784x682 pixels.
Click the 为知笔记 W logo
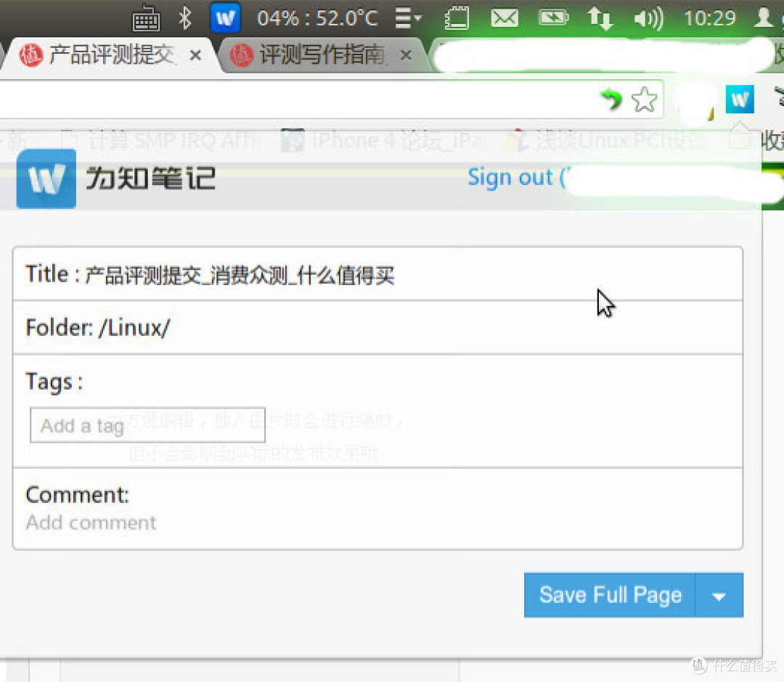[x=46, y=178]
